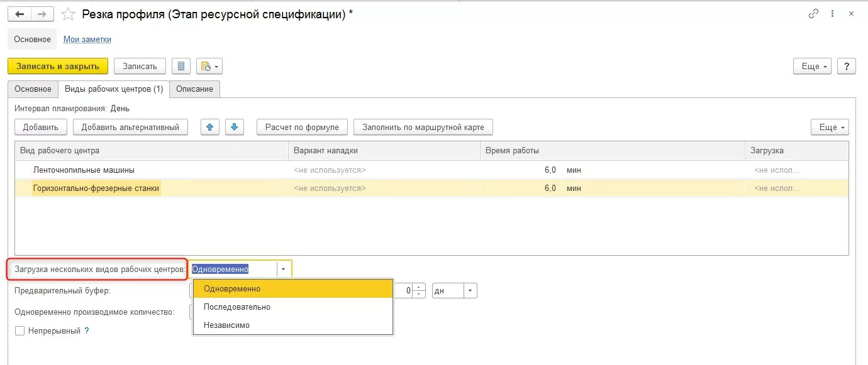The image size is (868, 365).
Task: Close the form with the X
Action: 852,13
